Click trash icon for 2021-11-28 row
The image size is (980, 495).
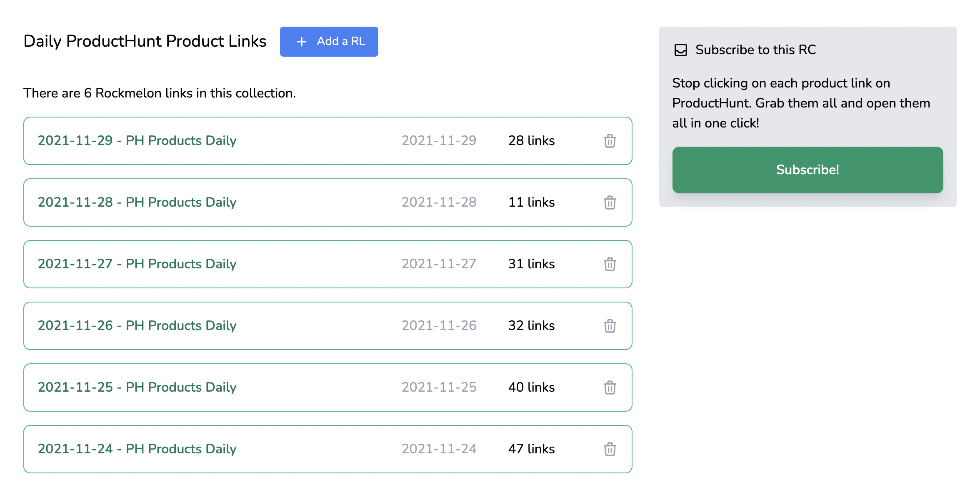[610, 202]
